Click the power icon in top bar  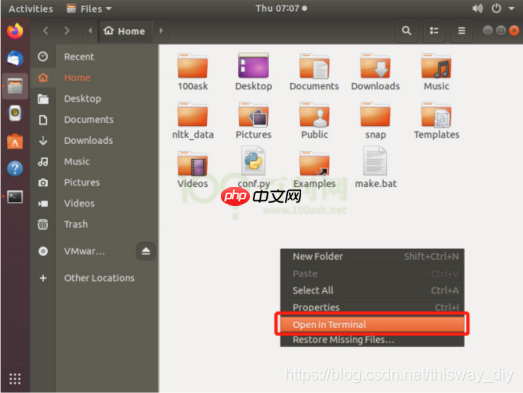(x=496, y=8)
